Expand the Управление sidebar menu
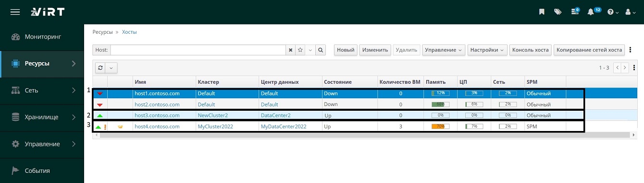The height and width of the screenshot is (183, 644). tap(42, 144)
